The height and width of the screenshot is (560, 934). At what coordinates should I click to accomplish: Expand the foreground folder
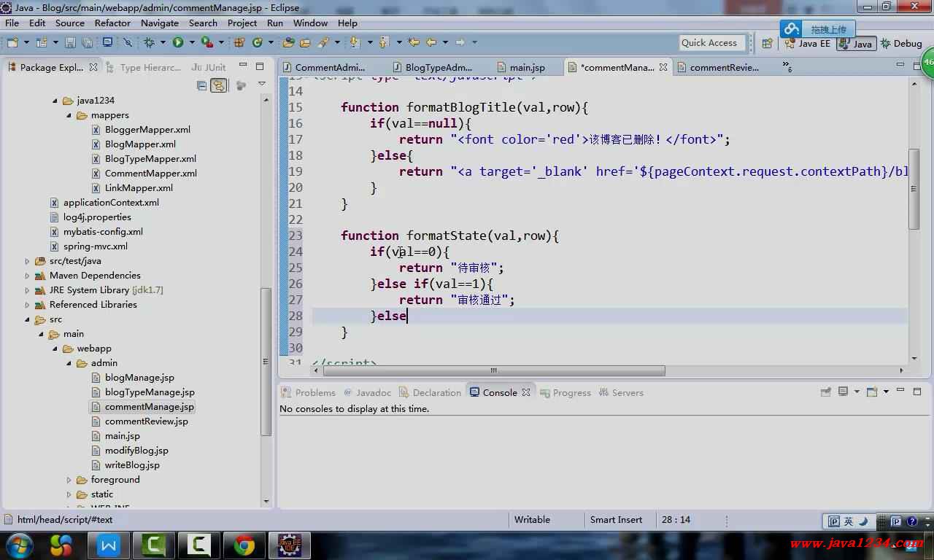[69, 480]
